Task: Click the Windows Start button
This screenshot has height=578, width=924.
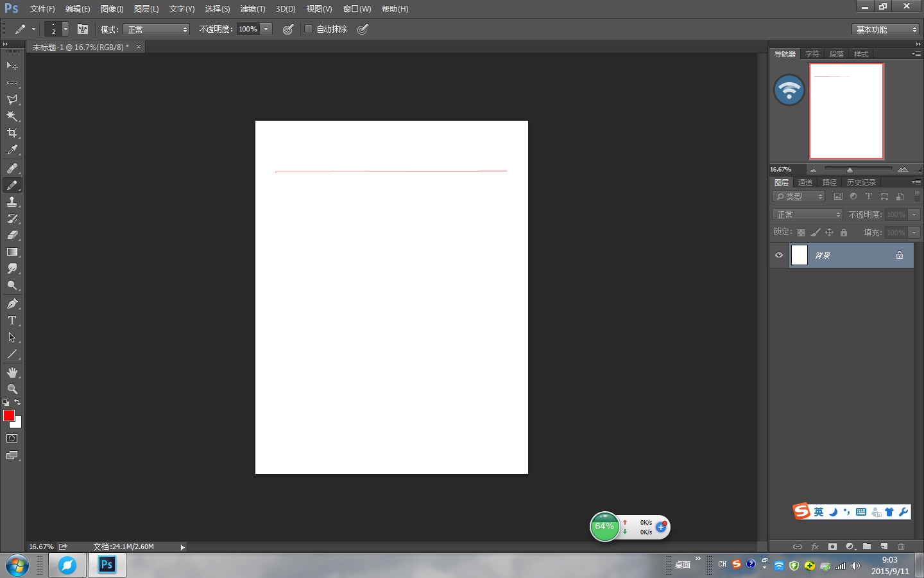Action: (x=17, y=565)
